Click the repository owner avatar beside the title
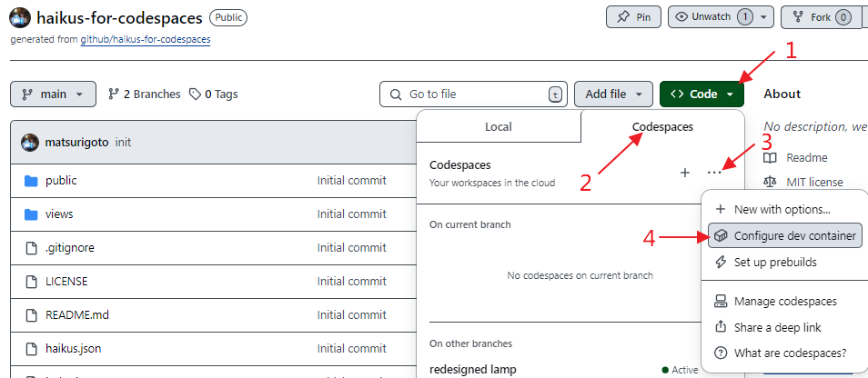 21,18
